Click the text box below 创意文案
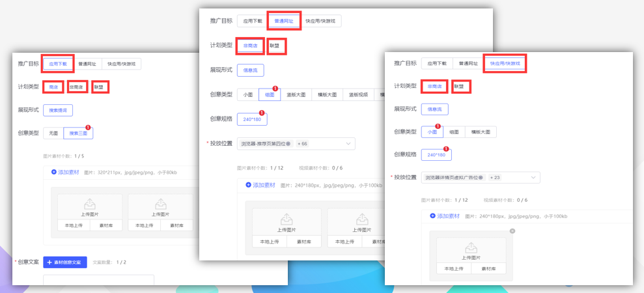The width and height of the screenshot is (644, 293). coord(98,280)
